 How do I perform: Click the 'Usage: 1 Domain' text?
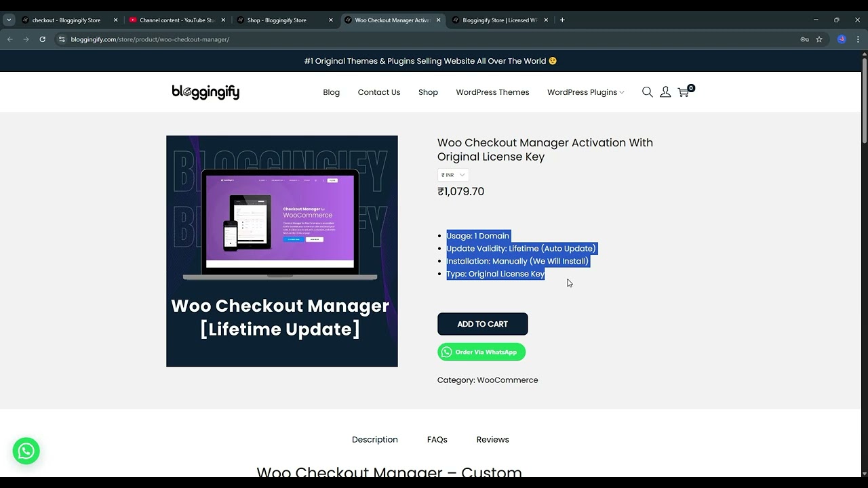[477, 236]
